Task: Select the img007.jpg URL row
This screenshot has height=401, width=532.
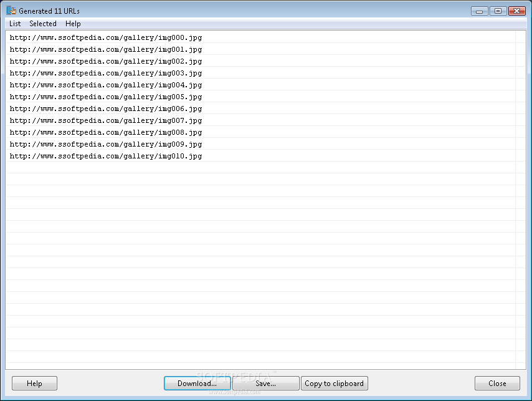Action: pos(260,120)
